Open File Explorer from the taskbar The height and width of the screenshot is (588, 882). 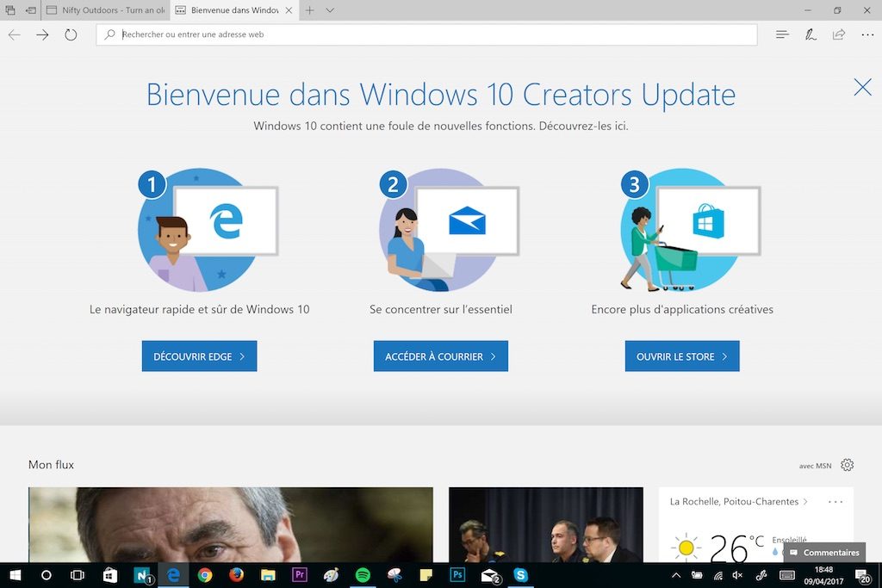[268, 575]
